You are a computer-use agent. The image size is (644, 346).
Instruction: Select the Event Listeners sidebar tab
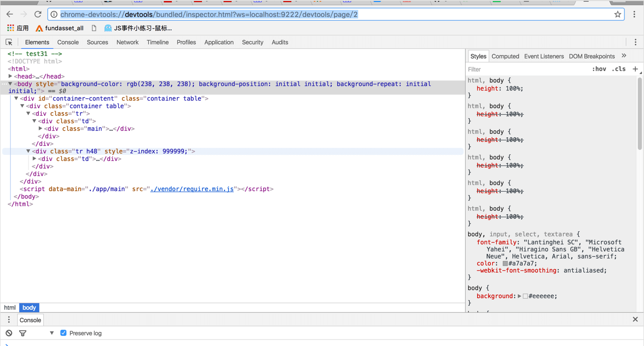[x=544, y=56]
